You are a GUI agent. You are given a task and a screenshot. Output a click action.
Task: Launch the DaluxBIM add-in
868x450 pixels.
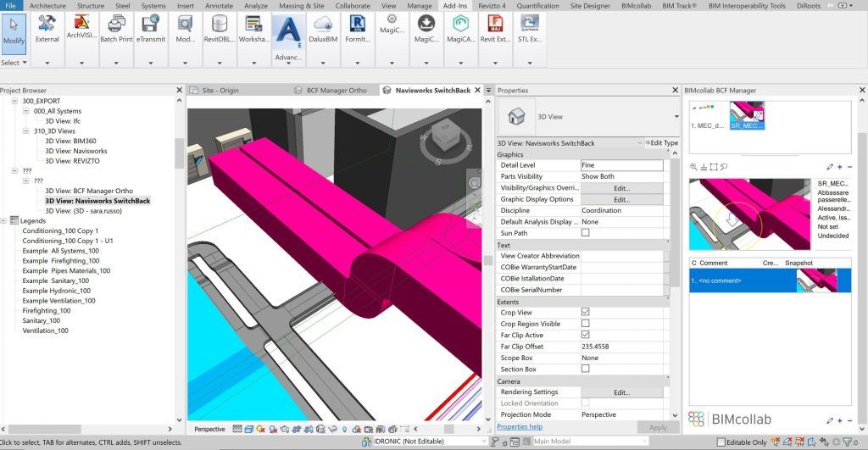(322, 25)
